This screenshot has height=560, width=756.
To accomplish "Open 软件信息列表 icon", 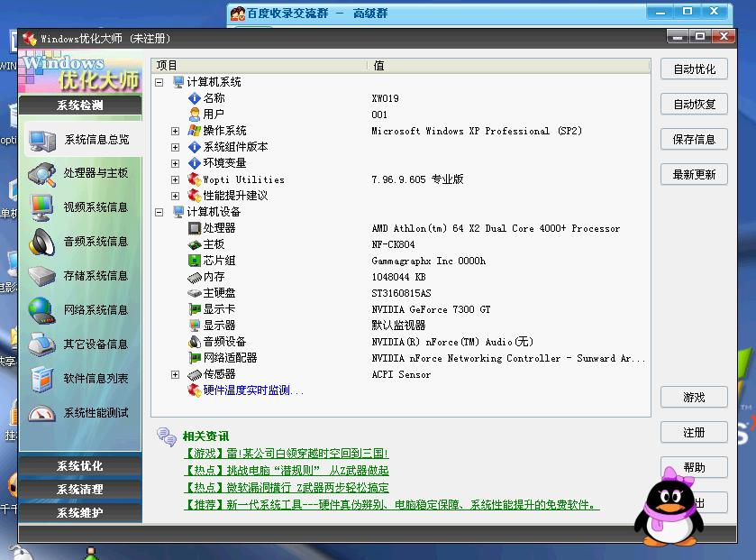I will pos(41,379).
